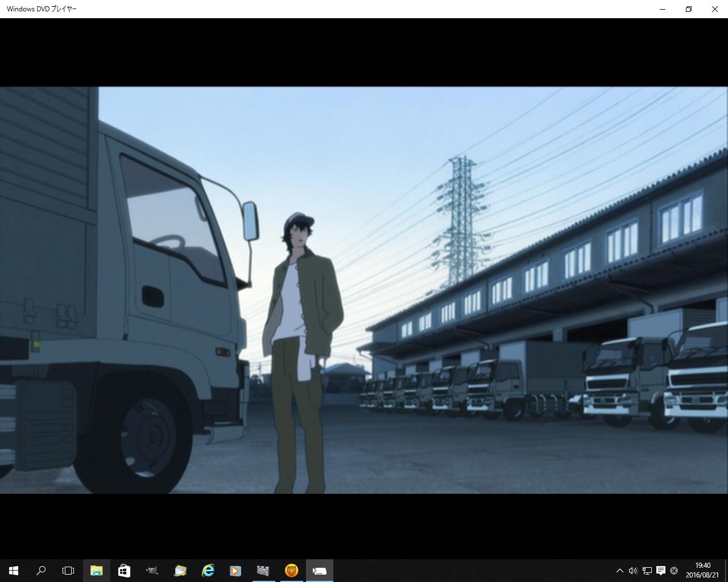
Task: Launch Windows Store from taskbar
Action: pyautogui.click(x=124, y=571)
